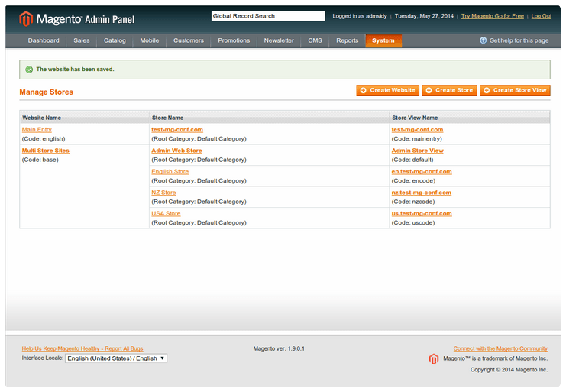566x392 pixels.
Task: Open the Admin Store View link
Action: coord(418,151)
